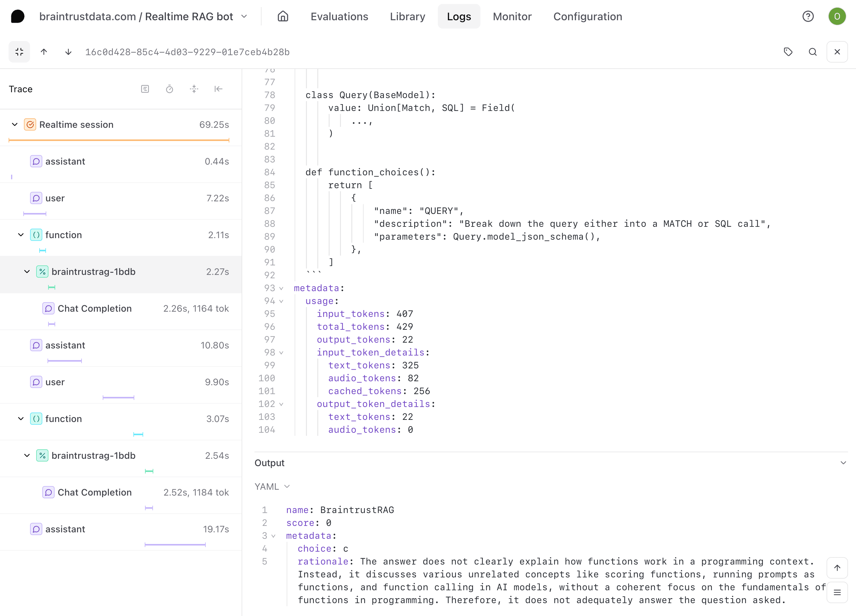Toggle collapse of first function node
The image size is (856, 616).
click(20, 234)
